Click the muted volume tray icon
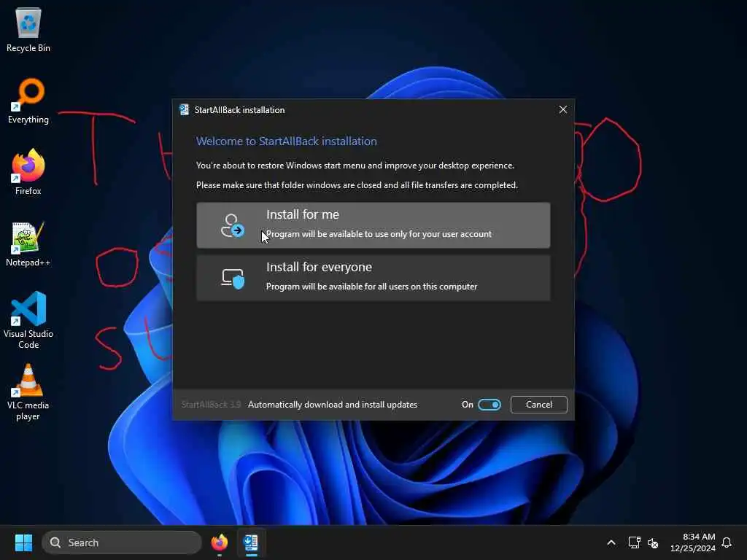 click(x=653, y=542)
